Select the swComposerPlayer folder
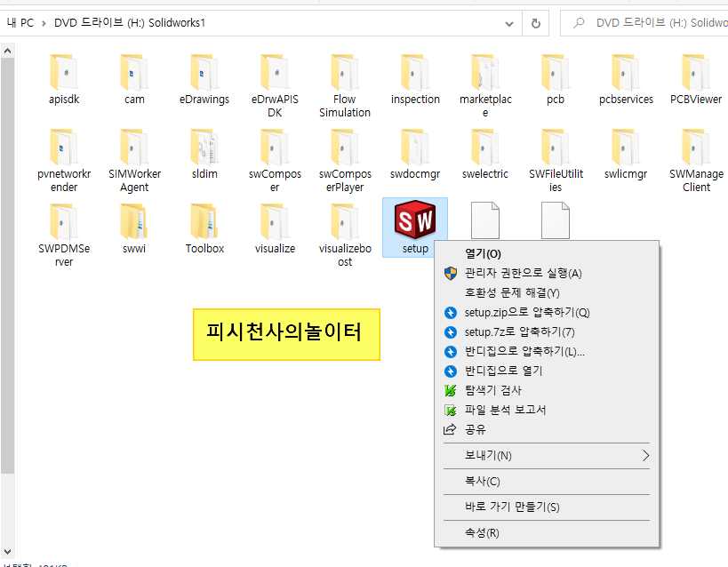The height and width of the screenshot is (567, 728). click(345, 160)
